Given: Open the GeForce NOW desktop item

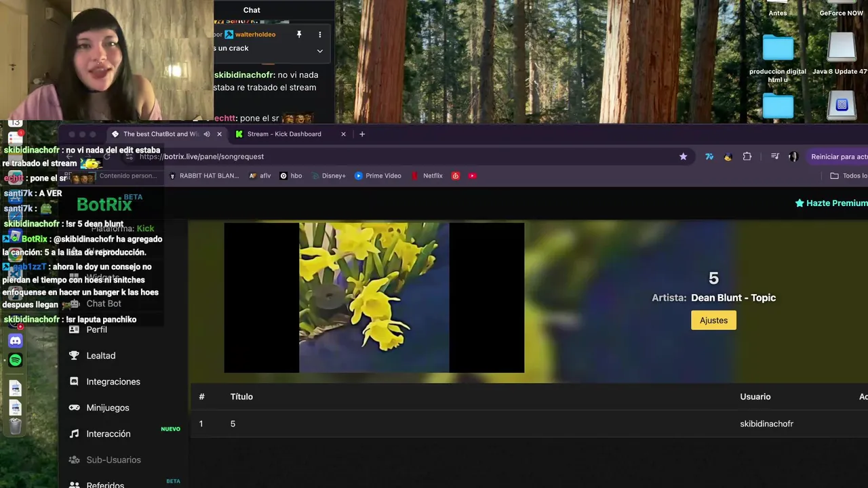Looking at the screenshot, I should [x=841, y=9].
